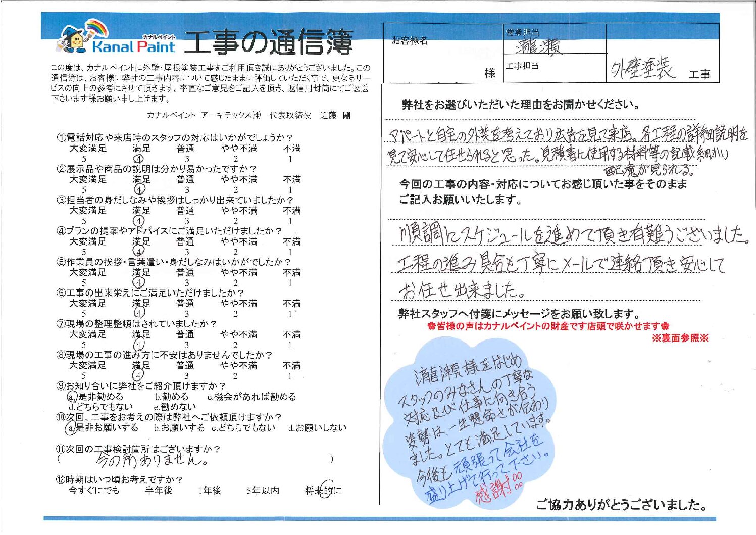Select rating 3 普通 for question ⑥
756x535 pixels.
[186, 314]
